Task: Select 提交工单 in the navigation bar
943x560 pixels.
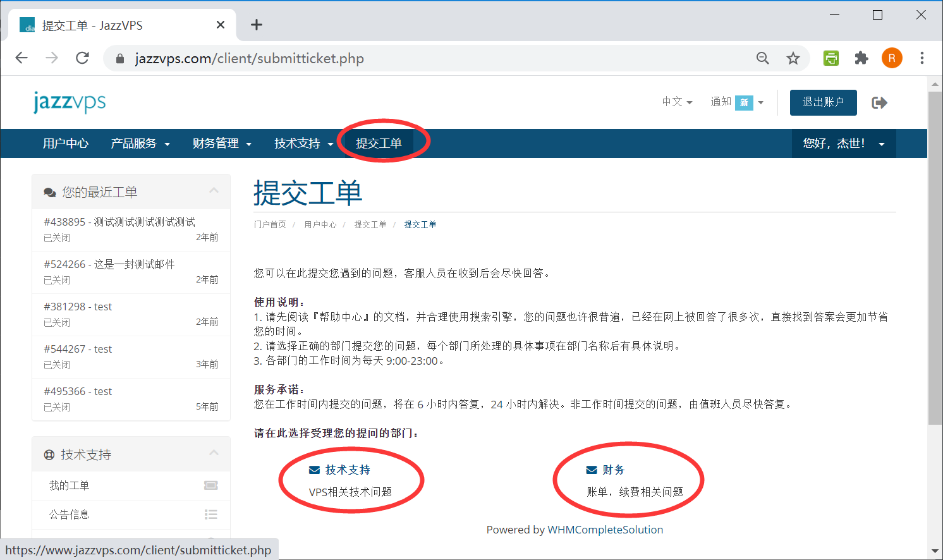Action: (379, 143)
